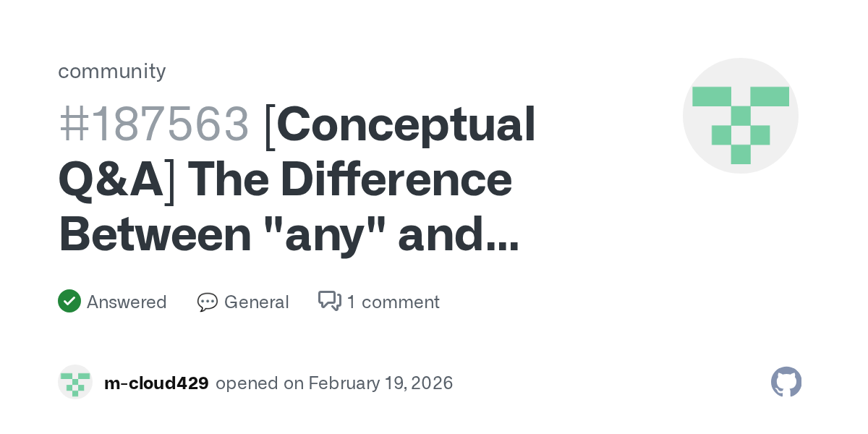Click the General speech bubble icon
Image resolution: width=868 pixels, height=434 pixels.
point(207,302)
